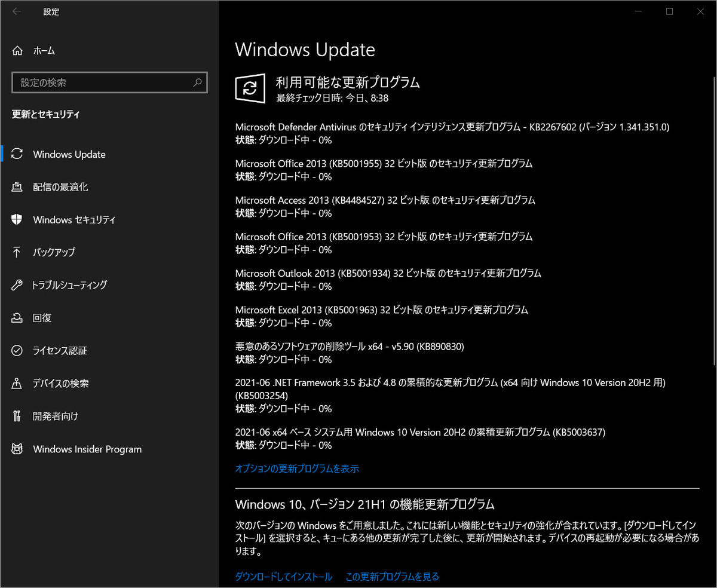
Task: Open the バックアップ page
Action: coord(109,252)
